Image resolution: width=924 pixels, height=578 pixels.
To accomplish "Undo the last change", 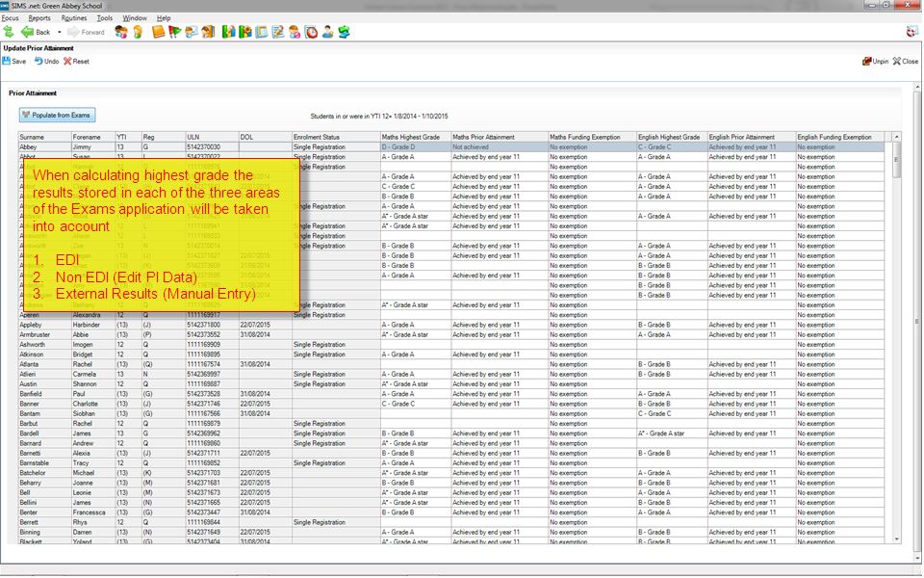I will point(46,62).
